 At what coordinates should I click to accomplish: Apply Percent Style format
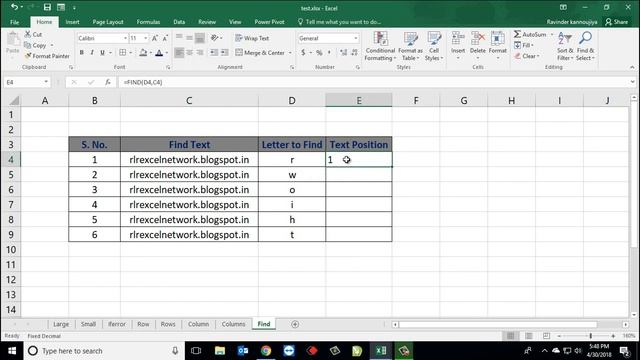click(x=319, y=53)
